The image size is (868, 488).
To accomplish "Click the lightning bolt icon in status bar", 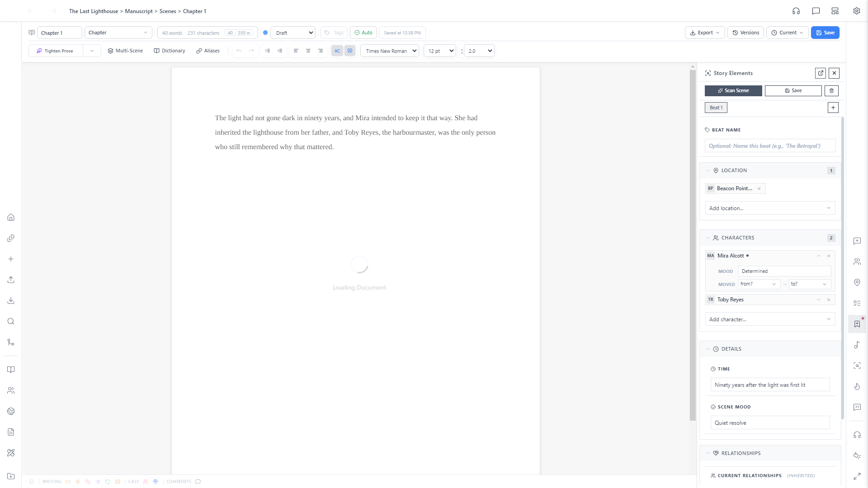I will click(x=78, y=482).
